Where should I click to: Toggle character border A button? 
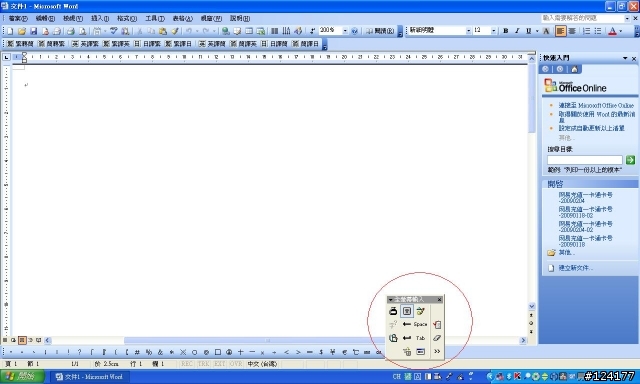click(546, 31)
